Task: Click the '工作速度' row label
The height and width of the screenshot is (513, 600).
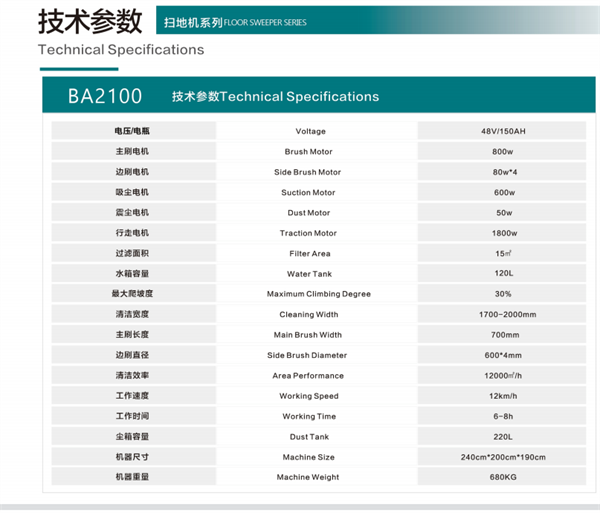Action: (x=132, y=396)
